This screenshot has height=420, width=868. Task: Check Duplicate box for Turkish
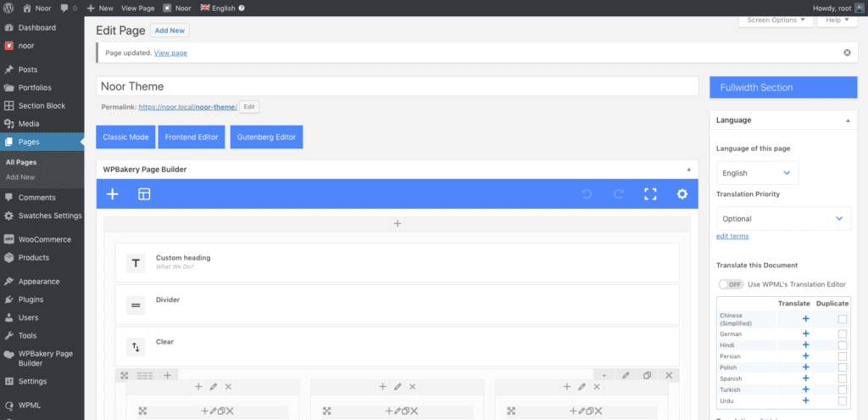[842, 389]
